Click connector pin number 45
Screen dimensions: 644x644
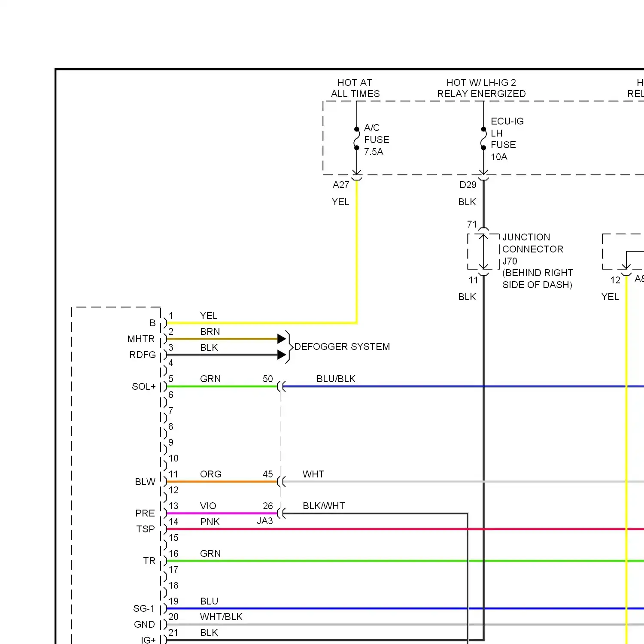268,474
